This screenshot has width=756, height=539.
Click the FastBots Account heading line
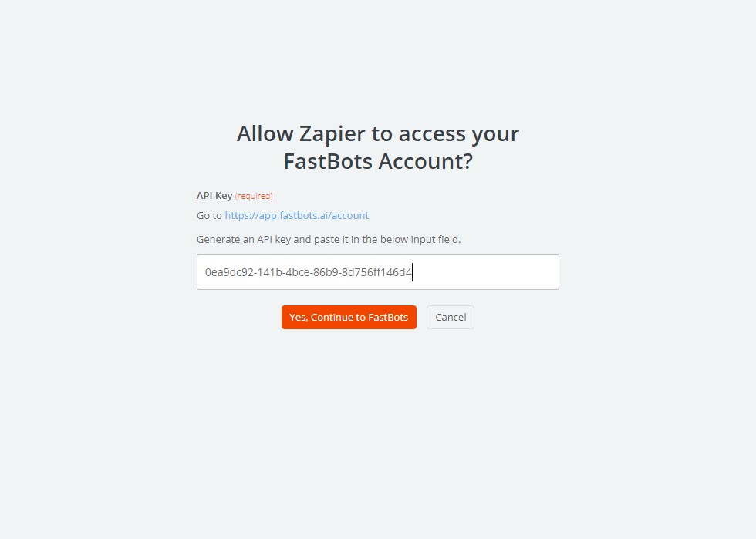[x=378, y=161]
